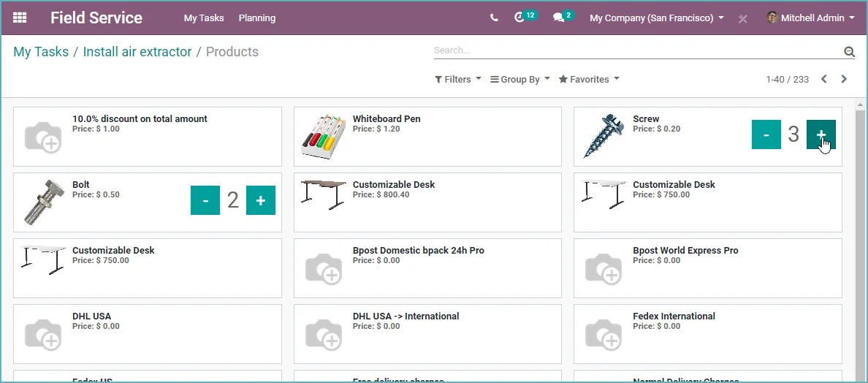Click the search magnifier icon
The height and width of the screenshot is (383, 868).
tap(849, 51)
